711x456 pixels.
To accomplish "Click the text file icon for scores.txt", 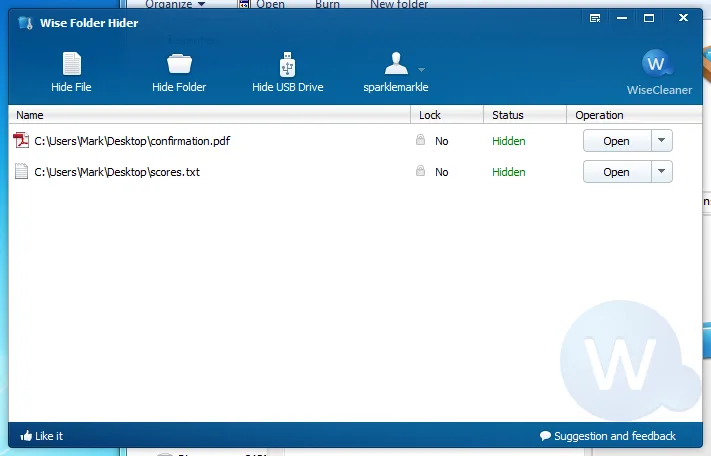I will coord(21,171).
